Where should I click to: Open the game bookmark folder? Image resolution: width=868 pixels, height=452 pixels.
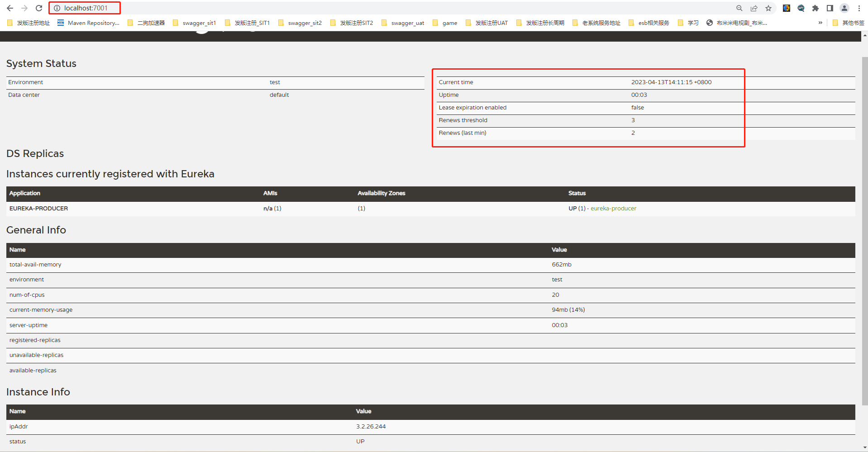[x=445, y=23]
